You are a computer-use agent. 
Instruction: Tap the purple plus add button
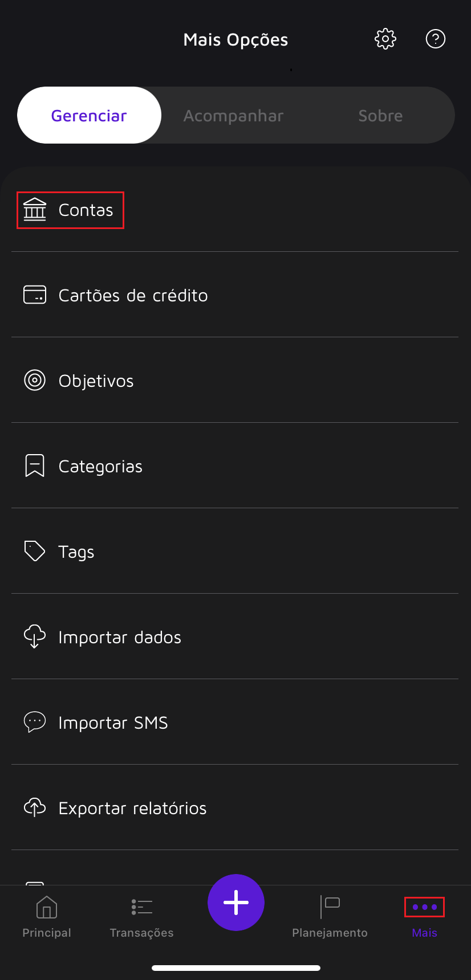pos(236,903)
